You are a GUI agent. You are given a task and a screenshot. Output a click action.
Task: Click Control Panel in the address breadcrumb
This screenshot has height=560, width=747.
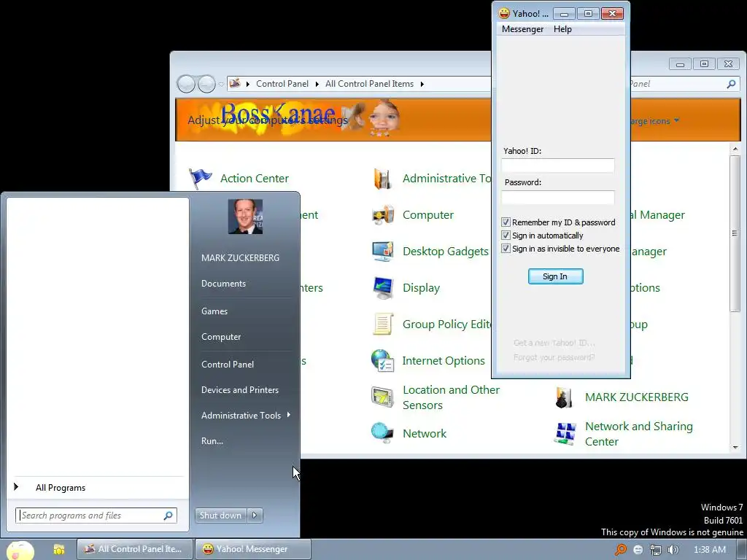pyautogui.click(x=282, y=85)
